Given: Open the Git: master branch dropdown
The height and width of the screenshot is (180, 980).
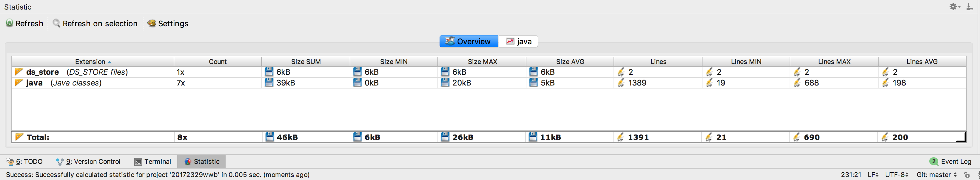Looking at the screenshot, I should coord(936,175).
